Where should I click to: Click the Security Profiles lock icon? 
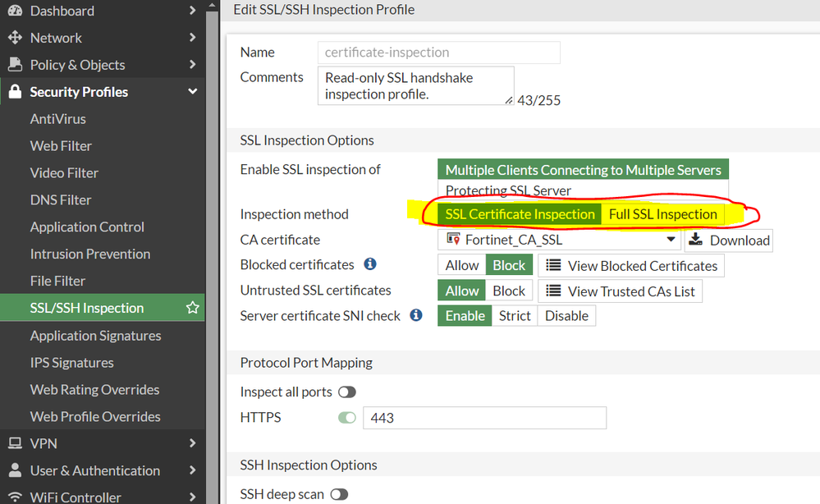14,92
